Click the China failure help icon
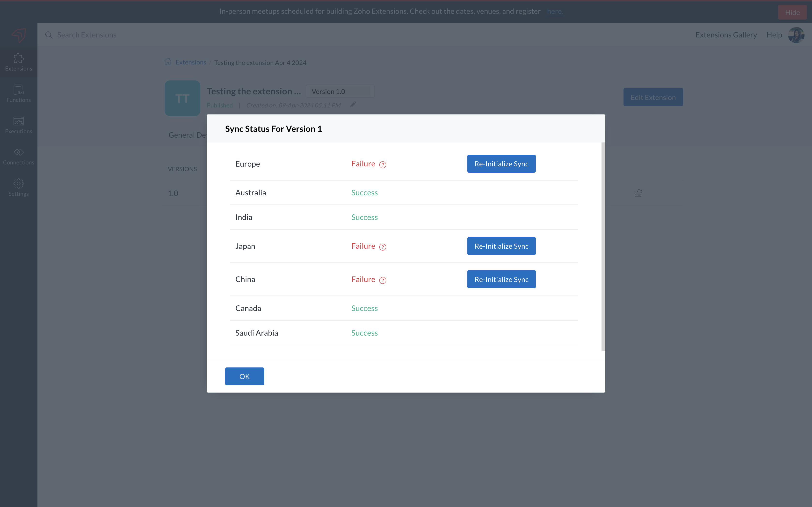 pyautogui.click(x=383, y=280)
